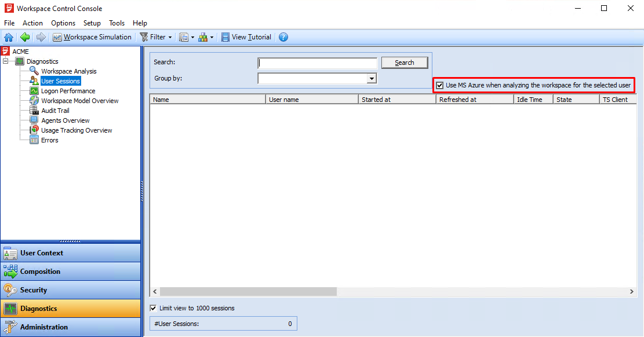Select Agents Overview in the tree
644x337 pixels.
click(x=66, y=120)
